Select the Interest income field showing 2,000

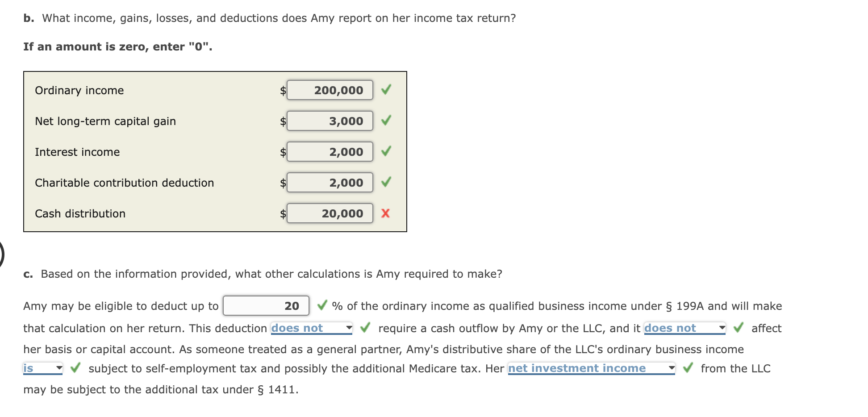(x=330, y=152)
